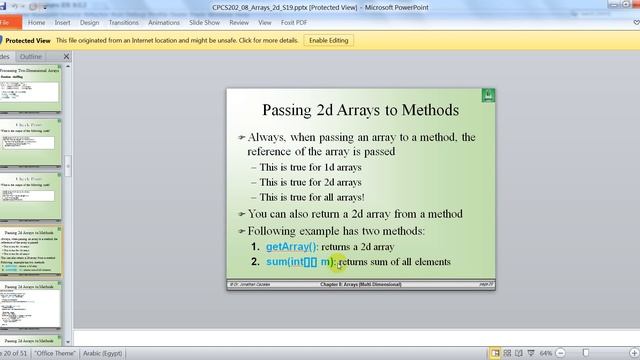Click slide 20 of 51 indicator
Image resolution: width=640 pixels, height=360 pixels.
[x=14, y=353]
